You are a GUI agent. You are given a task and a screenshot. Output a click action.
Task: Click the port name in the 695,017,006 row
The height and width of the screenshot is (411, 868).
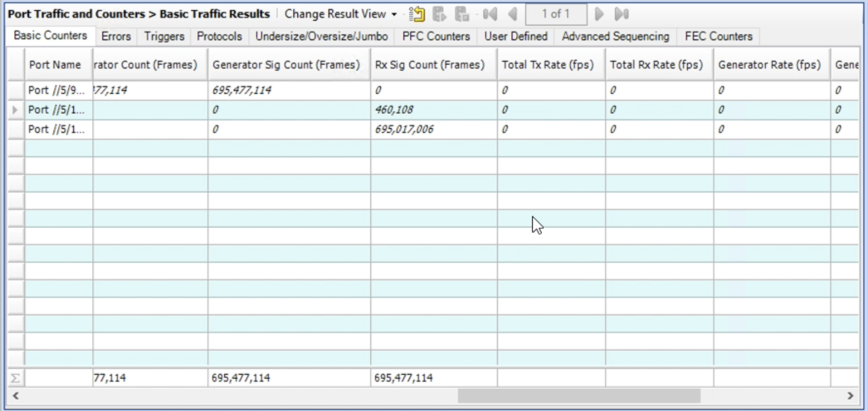tap(58, 129)
